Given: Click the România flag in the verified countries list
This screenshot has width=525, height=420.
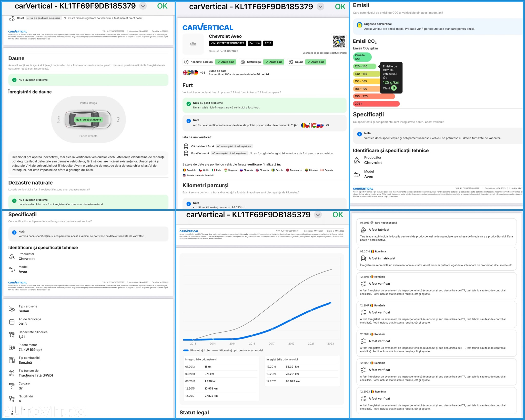Looking at the screenshot, I should tap(184, 170).
